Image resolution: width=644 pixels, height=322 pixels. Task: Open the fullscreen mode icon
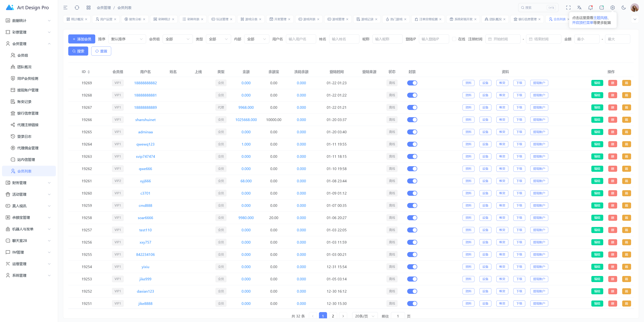coord(568,8)
